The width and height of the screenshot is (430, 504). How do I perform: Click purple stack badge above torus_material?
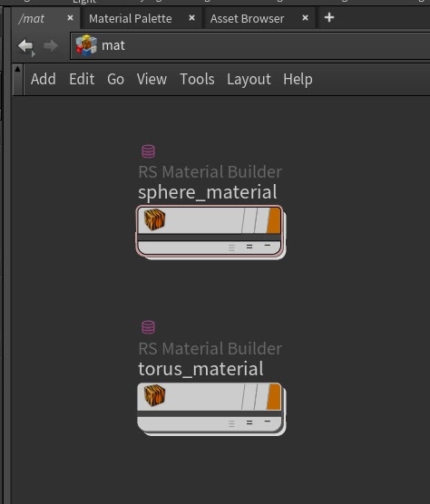(x=148, y=327)
